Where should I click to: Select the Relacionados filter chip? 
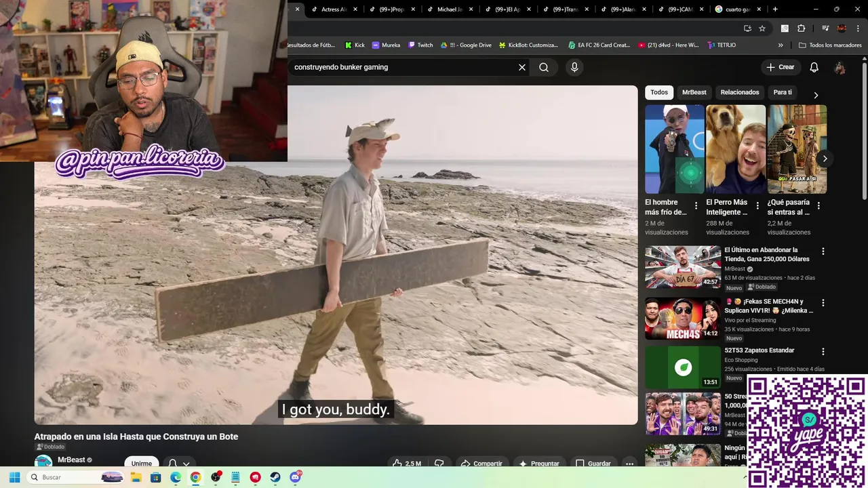click(x=740, y=92)
